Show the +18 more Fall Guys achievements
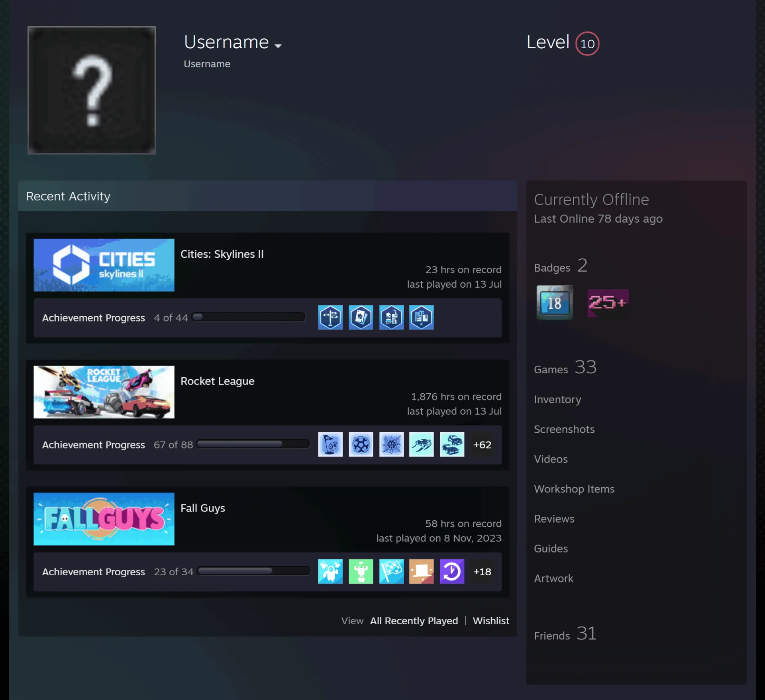The width and height of the screenshot is (765, 700). (482, 571)
